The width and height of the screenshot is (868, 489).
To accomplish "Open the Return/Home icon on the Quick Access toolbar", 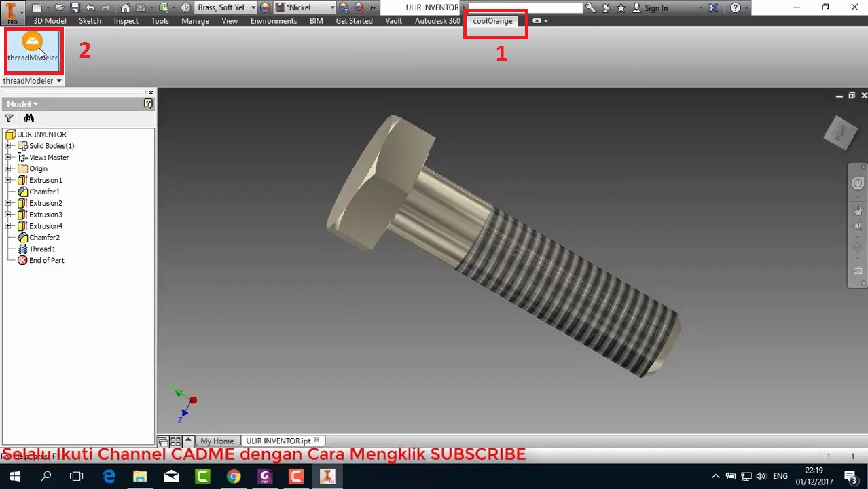I will [125, 7].
